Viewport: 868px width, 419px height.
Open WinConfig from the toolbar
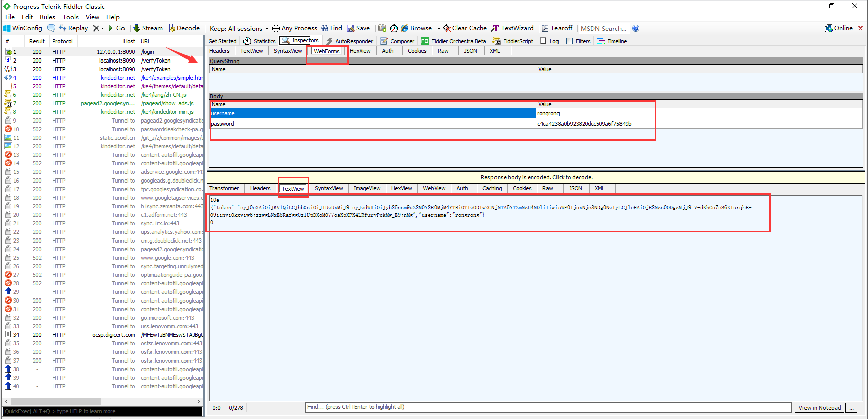(x=23, y=28)
